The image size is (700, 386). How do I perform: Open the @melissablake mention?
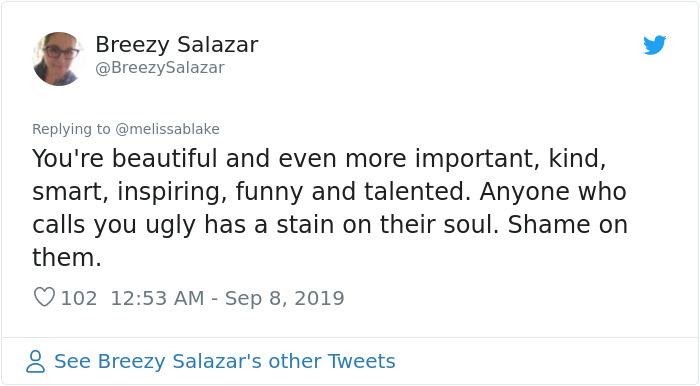(167, 129)
